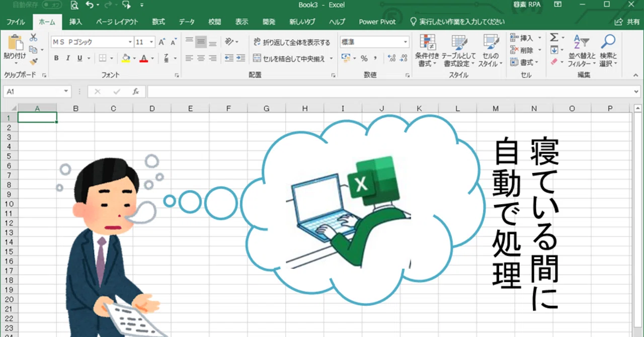Apply percent style
This screenshot has height=337, width=644.
364,58
